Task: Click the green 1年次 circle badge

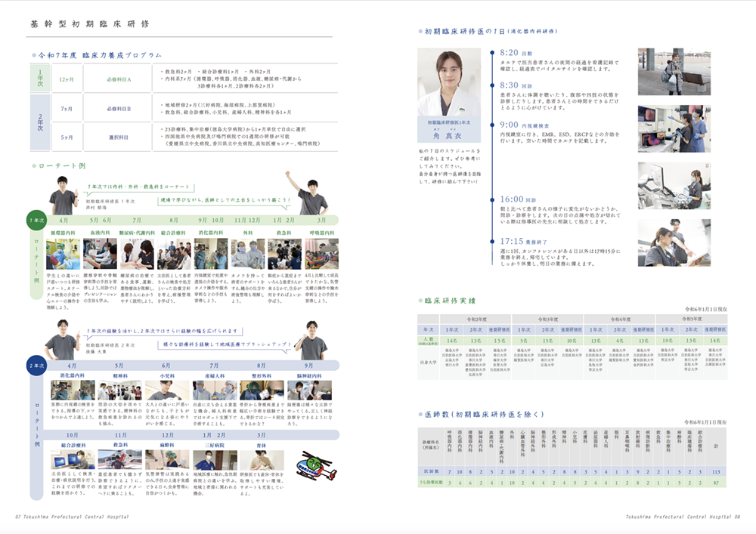Action: pyautogui.click(x=36, y=220)
